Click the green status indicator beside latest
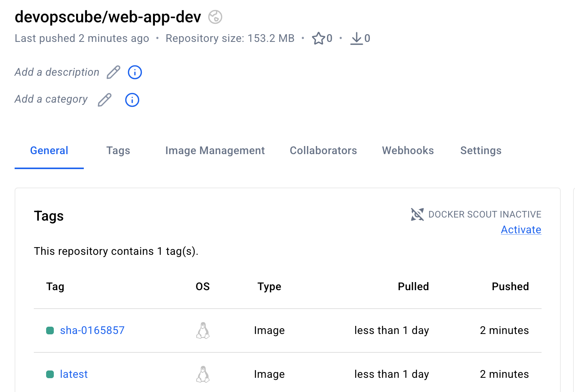575x392 pixels. pyautogui.click(x=50, y=374)
